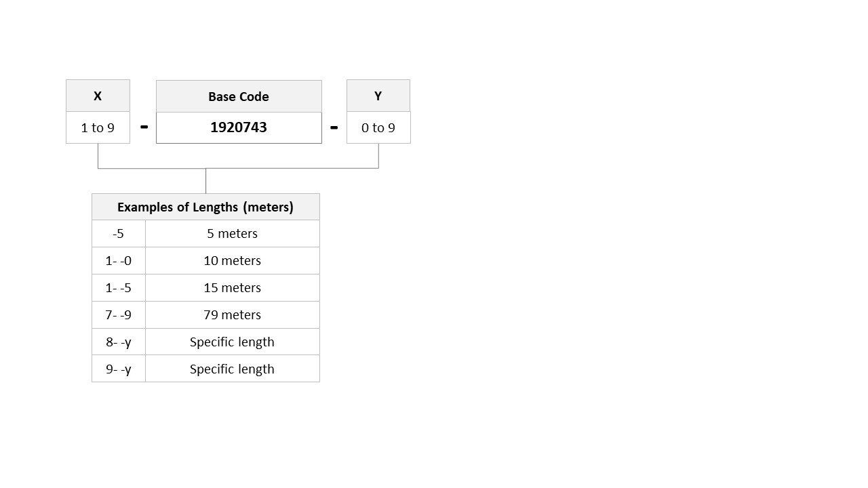
Task: Select the '9- -y' code cell
Action: pos(119,369)
